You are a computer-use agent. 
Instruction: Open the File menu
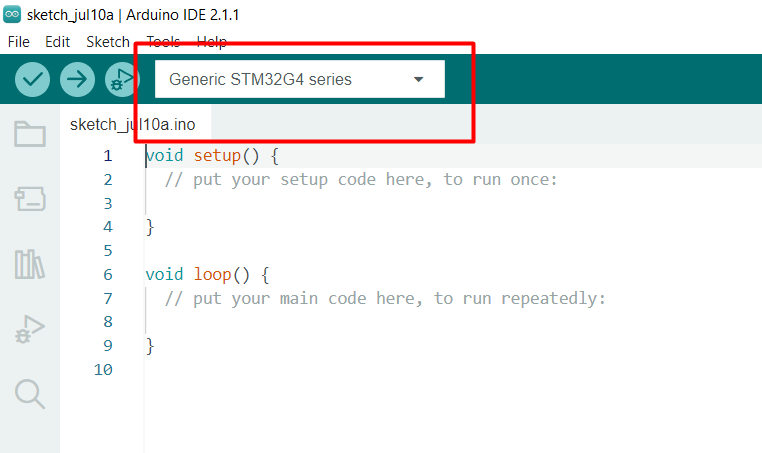[19, 42]
